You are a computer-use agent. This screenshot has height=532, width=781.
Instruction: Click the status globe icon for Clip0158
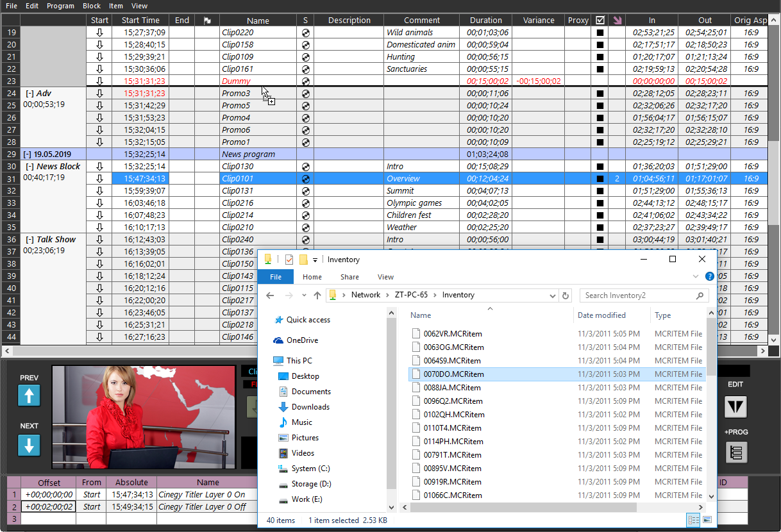pyautogui.click(x=306, y=45)
